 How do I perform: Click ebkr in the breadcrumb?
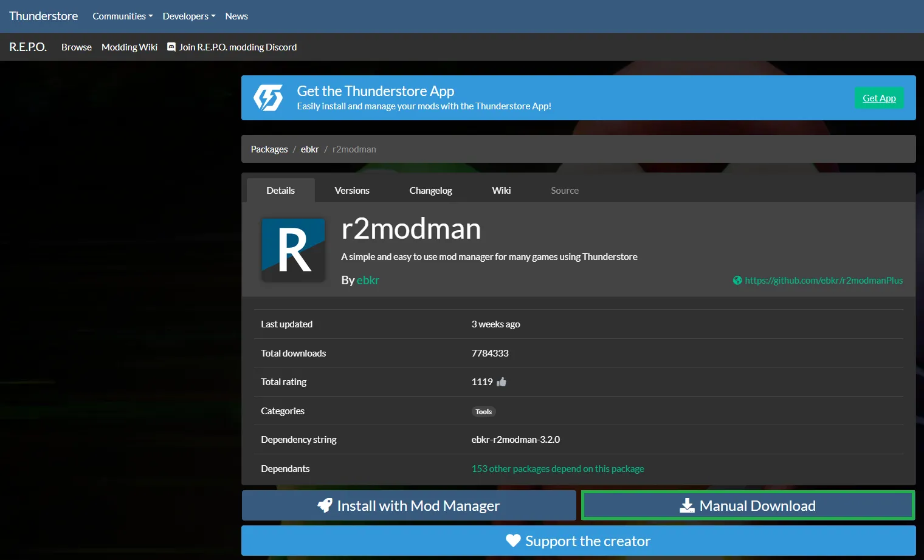point(310,149)
